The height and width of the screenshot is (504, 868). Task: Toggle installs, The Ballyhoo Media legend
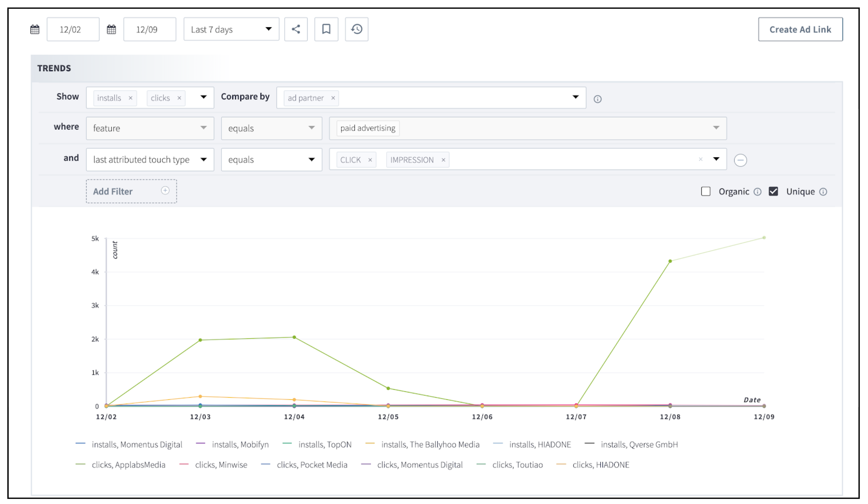[x=423, y=445]
